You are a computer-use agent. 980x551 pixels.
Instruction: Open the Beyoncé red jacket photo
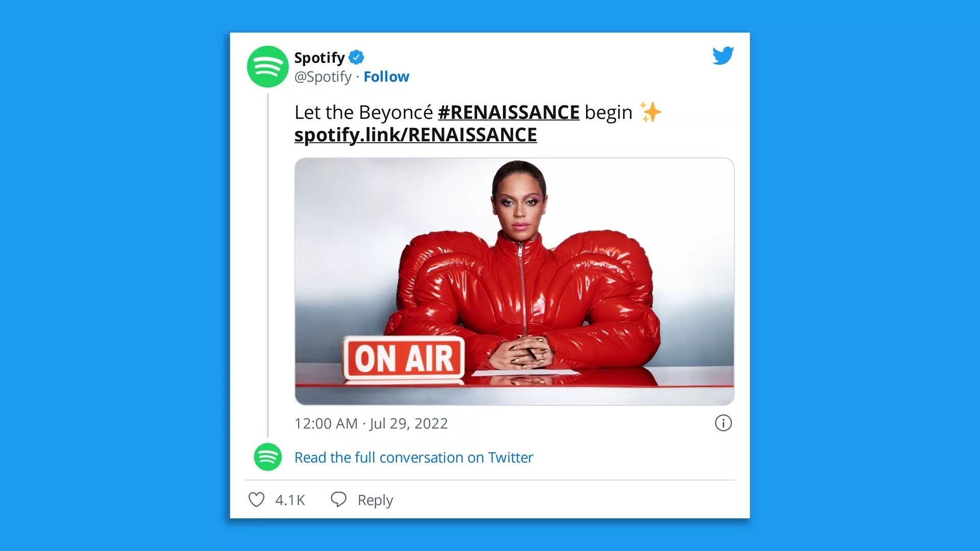514,282
